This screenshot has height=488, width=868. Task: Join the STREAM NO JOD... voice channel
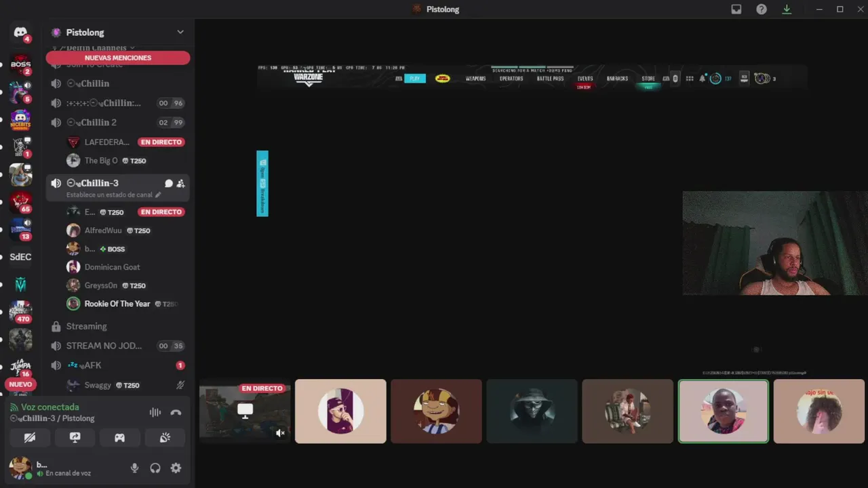pyautogui.click(x=118, y=346)
